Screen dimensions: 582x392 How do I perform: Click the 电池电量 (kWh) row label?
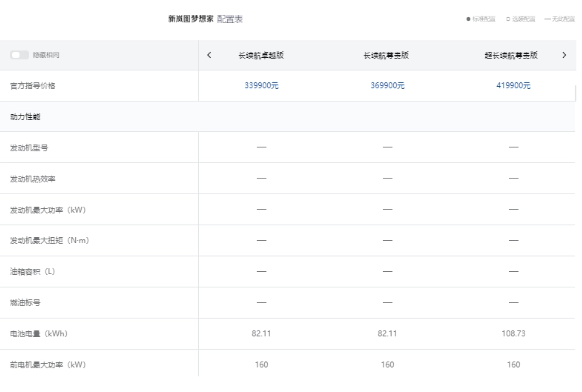[x=39, y=334]
